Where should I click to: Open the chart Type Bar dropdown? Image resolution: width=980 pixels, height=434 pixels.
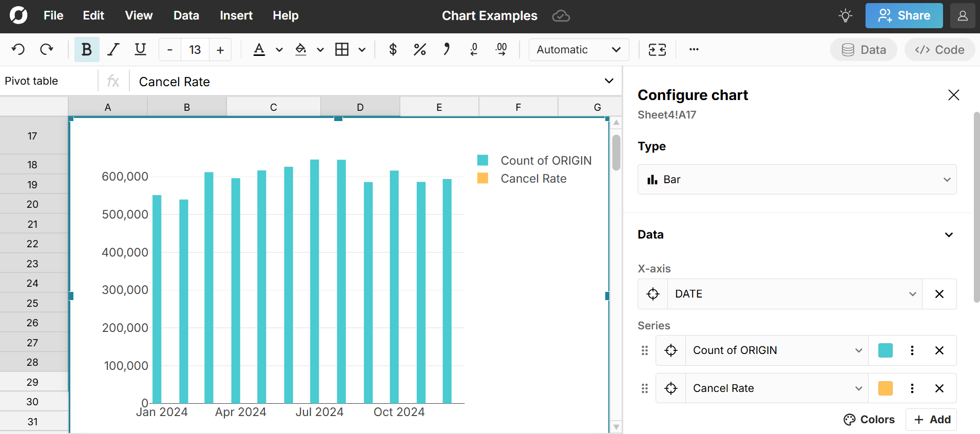pyautogui.click(x=797, y=180)
